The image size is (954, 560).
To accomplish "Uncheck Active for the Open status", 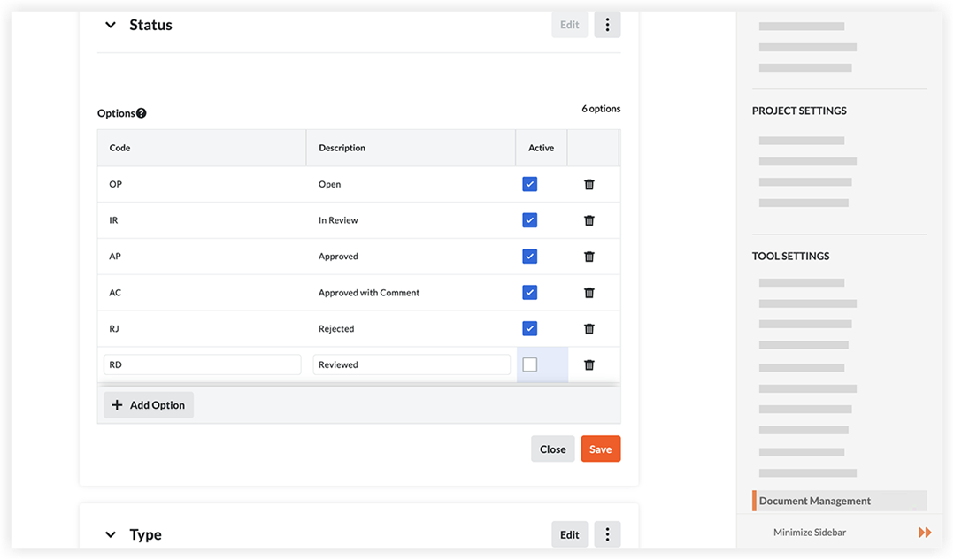I will [529, 184].
